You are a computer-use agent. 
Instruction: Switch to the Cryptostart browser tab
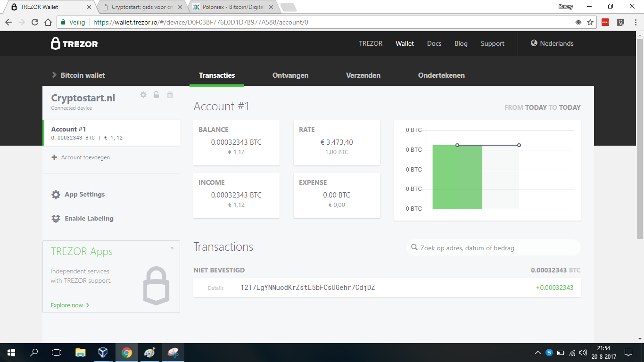141,7
